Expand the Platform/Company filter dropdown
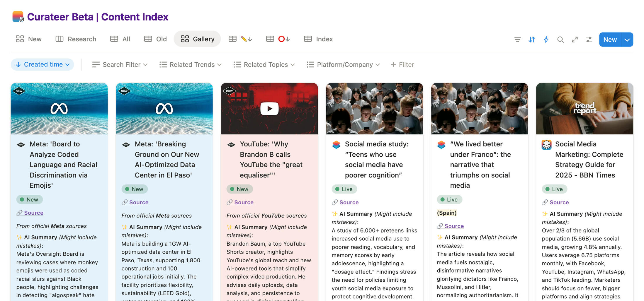The width and height of the screenshot is (644, 301). [x=343, y=64]
